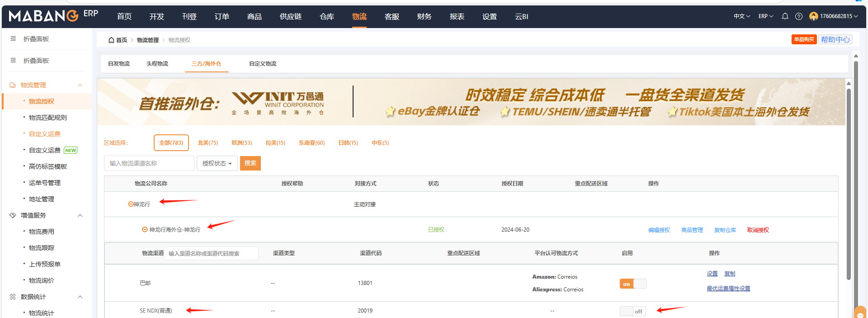Viewport: 868px width, 318px height.
Task: Click 物流管理 in the breadcrumb
Action: 148,40
